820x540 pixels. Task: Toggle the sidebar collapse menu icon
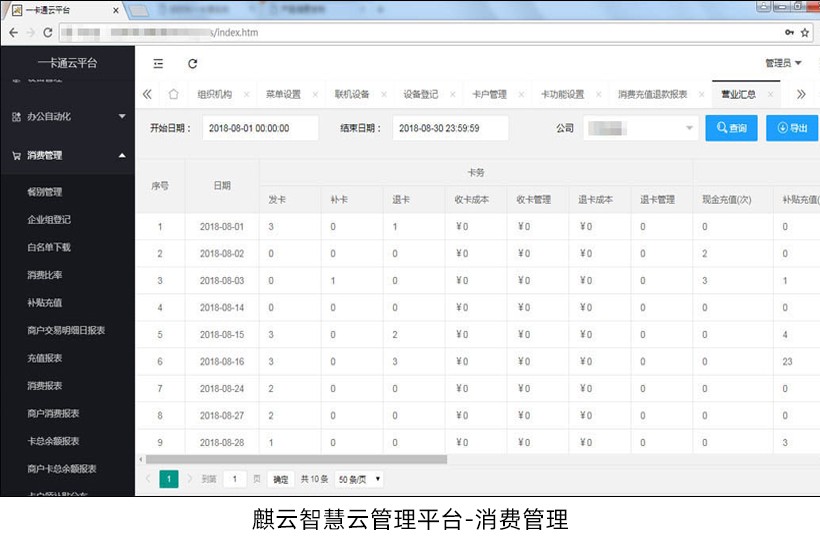(x=158, y=63)
